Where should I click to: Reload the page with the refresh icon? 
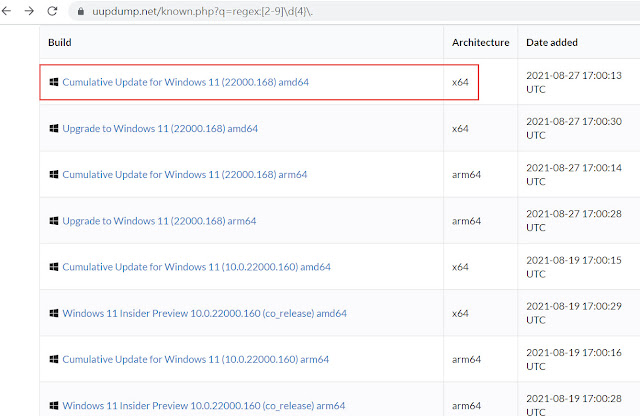point(52,11)
